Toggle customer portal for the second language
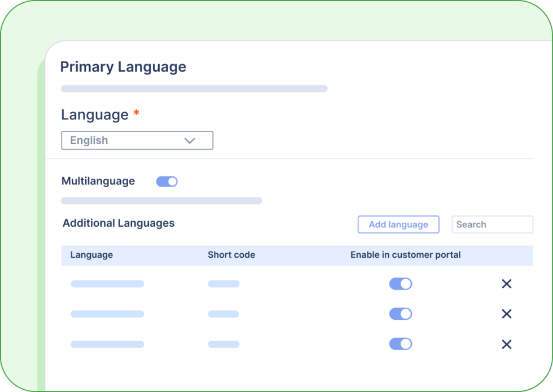 click(x=400, y=314)
